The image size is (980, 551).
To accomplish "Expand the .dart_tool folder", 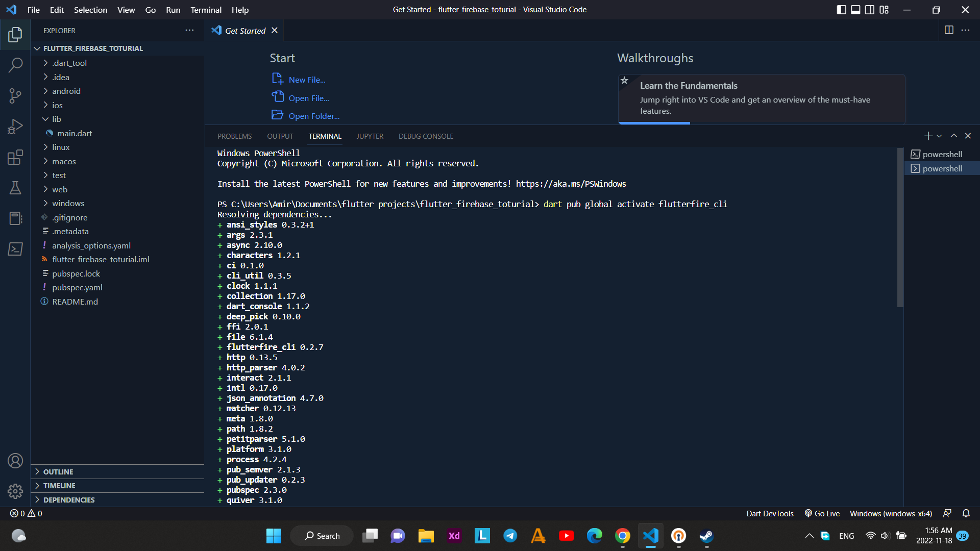I will [117, 63].
